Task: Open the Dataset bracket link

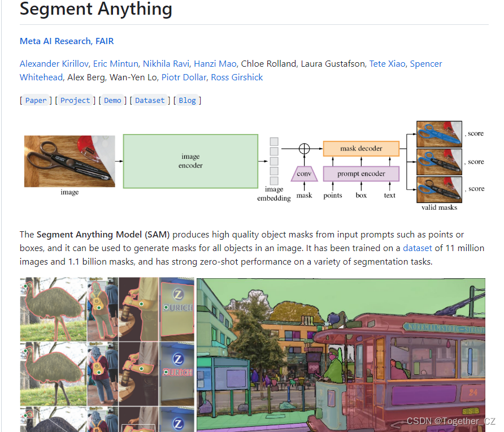Action: click(150, 100)
